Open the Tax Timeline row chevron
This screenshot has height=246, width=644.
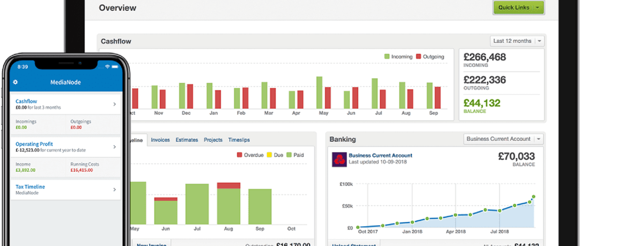tap(114, 190)
